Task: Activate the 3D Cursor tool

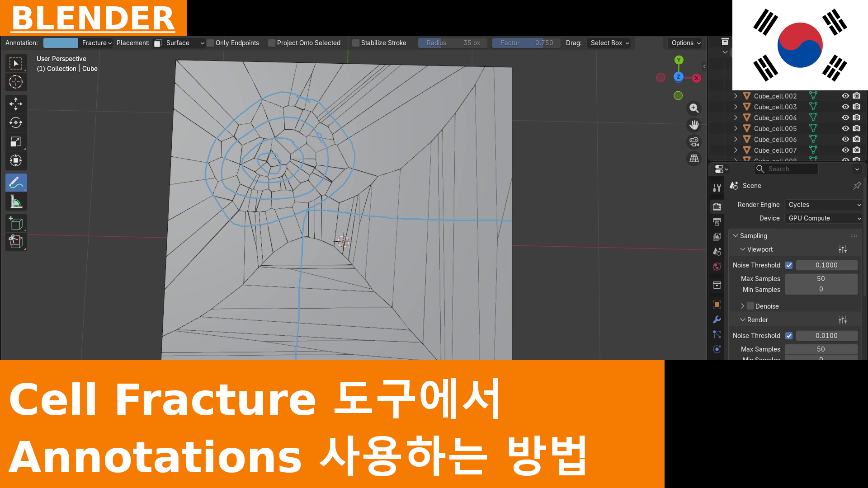Action: tap(16, 82)
